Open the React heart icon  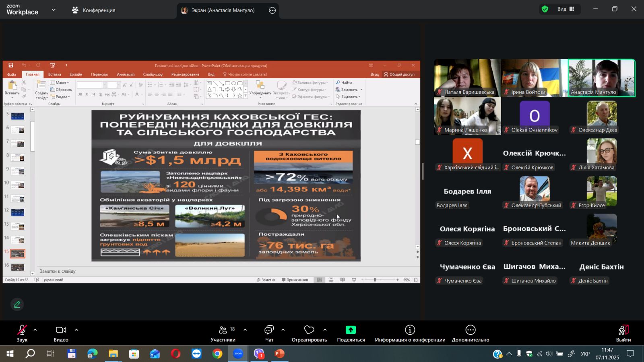tap(309, 330)
